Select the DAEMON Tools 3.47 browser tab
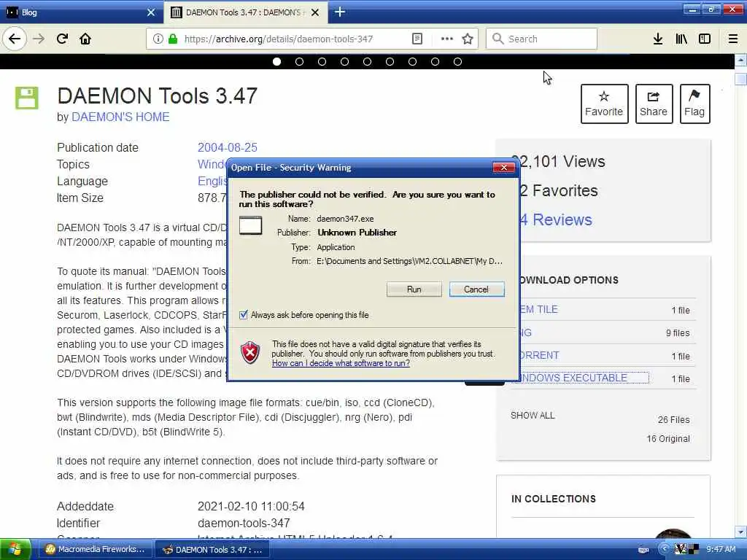 coord(245,12)
